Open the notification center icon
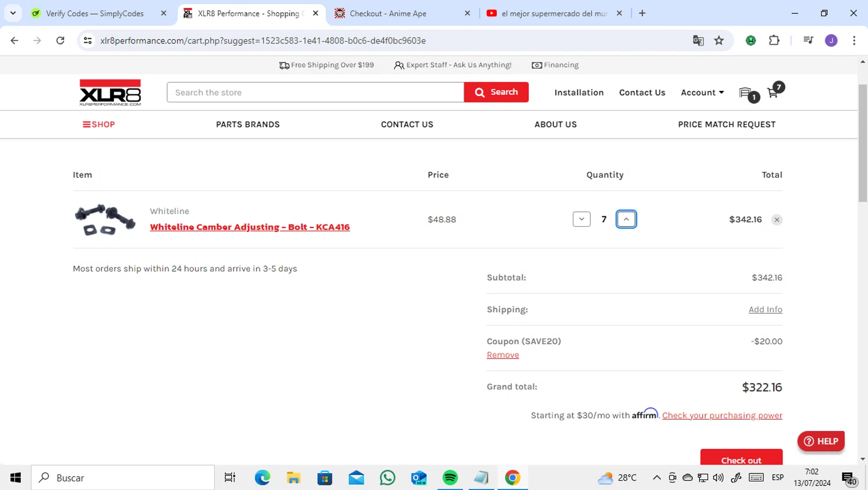Viewport: 868px width, 490px height. [x=849, y=478]
